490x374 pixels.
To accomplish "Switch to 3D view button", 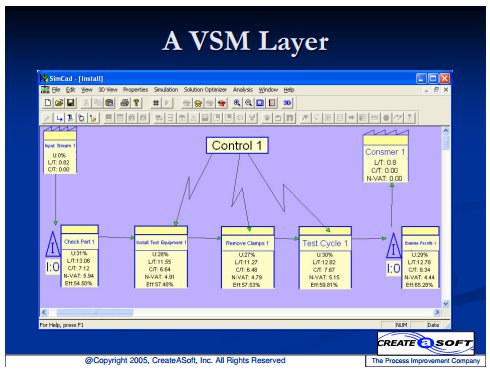I will point(287,103).
